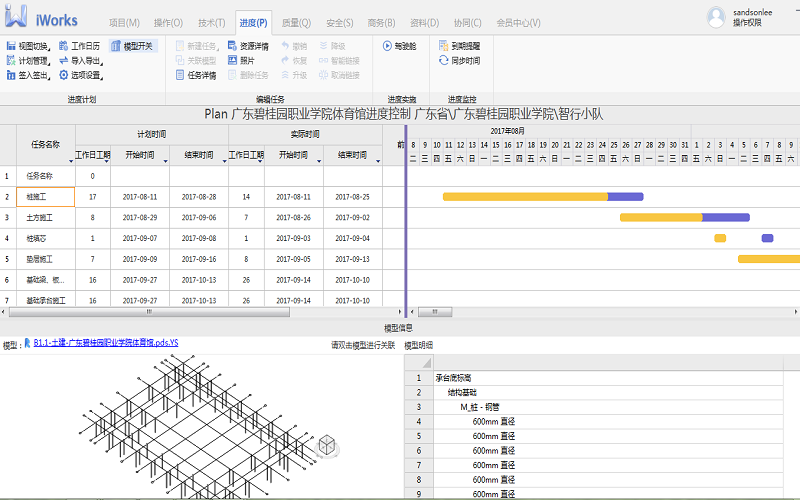
Task: Click 同步时间 sync time
Action: [459, 60]
